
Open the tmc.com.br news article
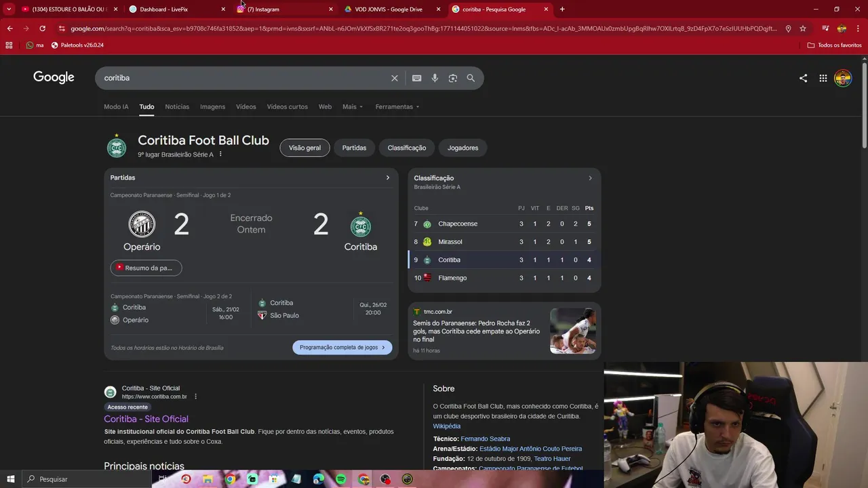point(477,331)
